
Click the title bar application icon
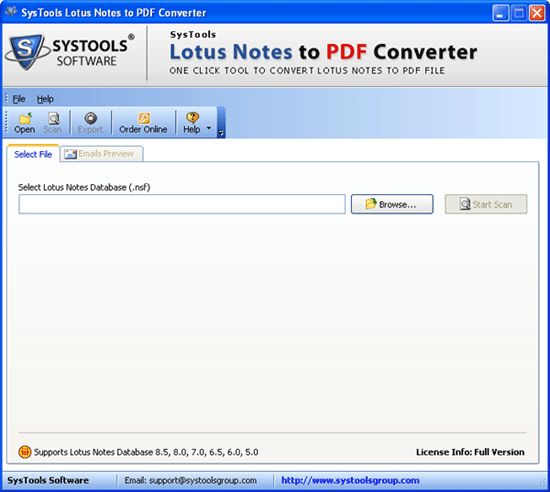point(11,12)
